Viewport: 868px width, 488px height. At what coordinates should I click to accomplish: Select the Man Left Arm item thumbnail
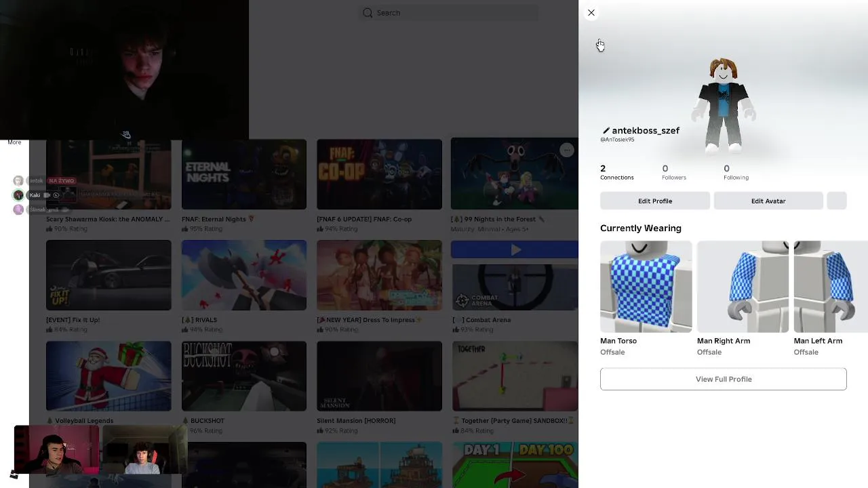coord(831,286)
